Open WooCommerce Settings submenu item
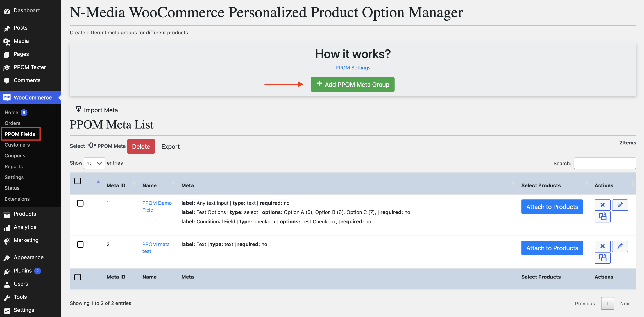 (x=14, y=177)
